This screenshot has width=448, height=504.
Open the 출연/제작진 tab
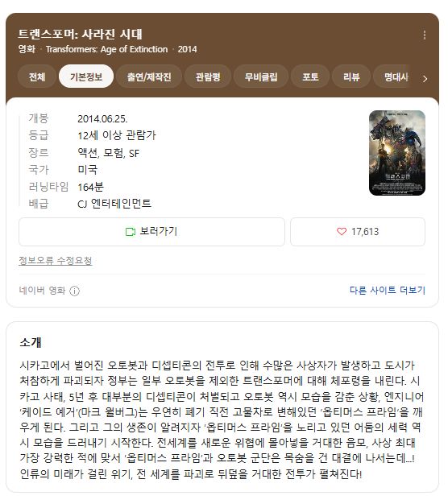[x=149, y=76]
